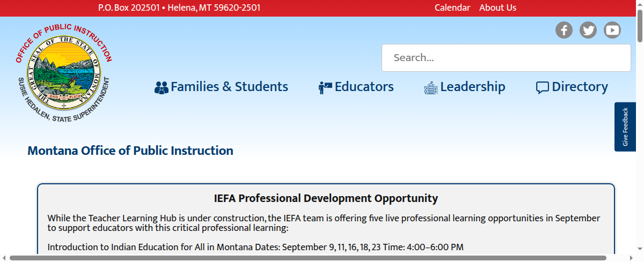Go to the Calendar link
This screenshot has height=262, width=644.
(452, 8)
